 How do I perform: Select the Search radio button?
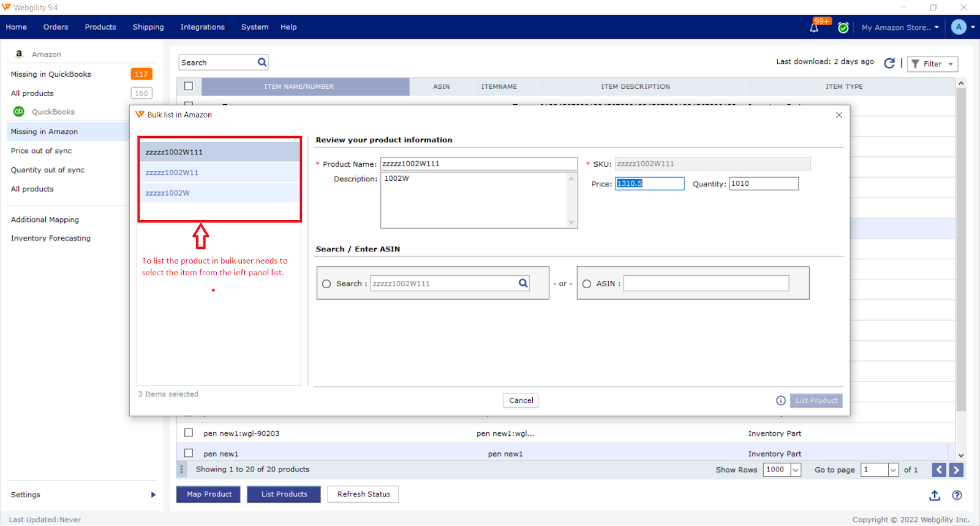pos(326,284)
